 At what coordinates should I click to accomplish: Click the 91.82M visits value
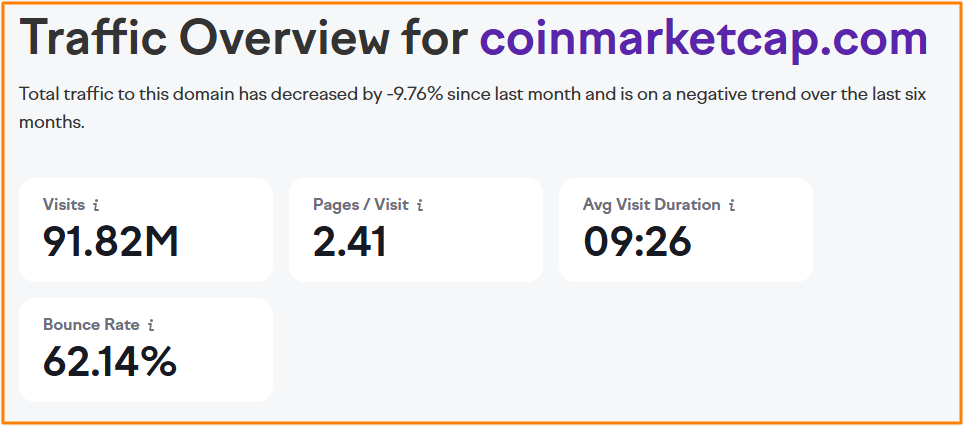click(x=110, y=241)
